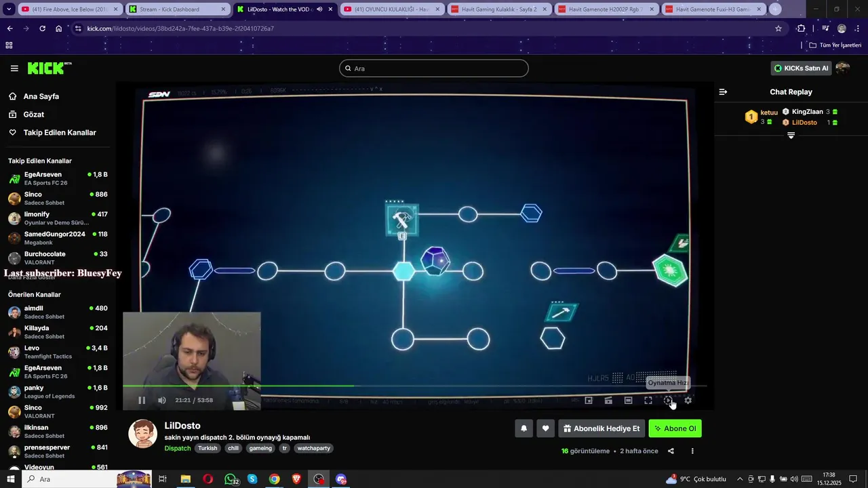Screen dimensions: 868x488
Task: Open Levo recommended channel
Action: [58, 352]
